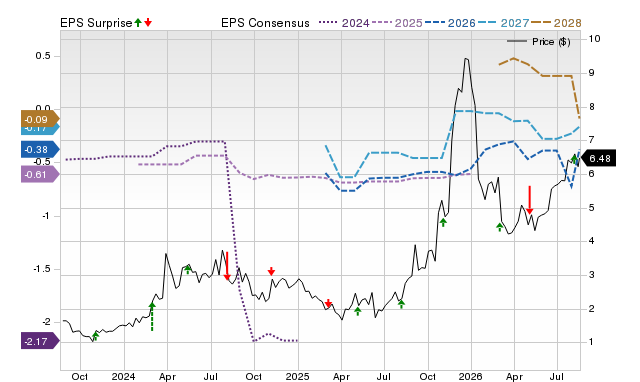640x382 pixels.
Task: Click the green surprise arrow in May 2024
Action: click(188, 269)
